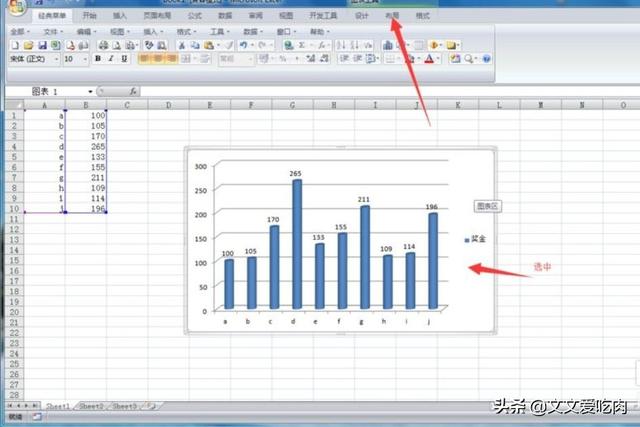Viewport: 640px width, 427px height.
Task: Click the Office round button
Action: click(16, 7)
